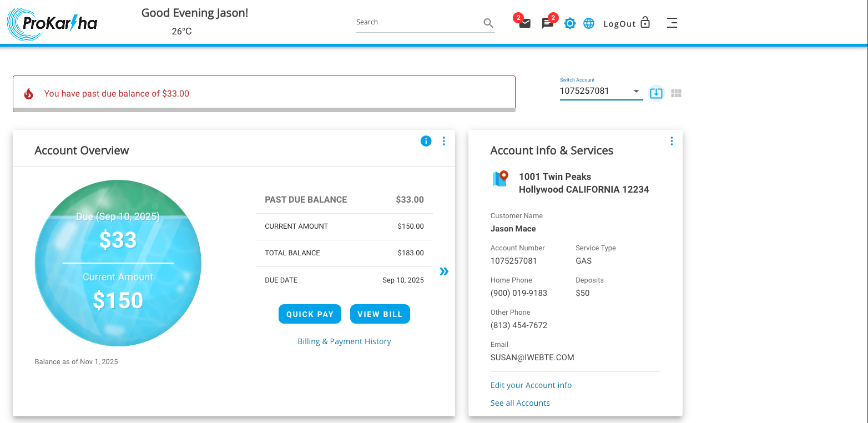Open the grid view icon next to download
Screen dimensions: 868x423
[676, 93]
